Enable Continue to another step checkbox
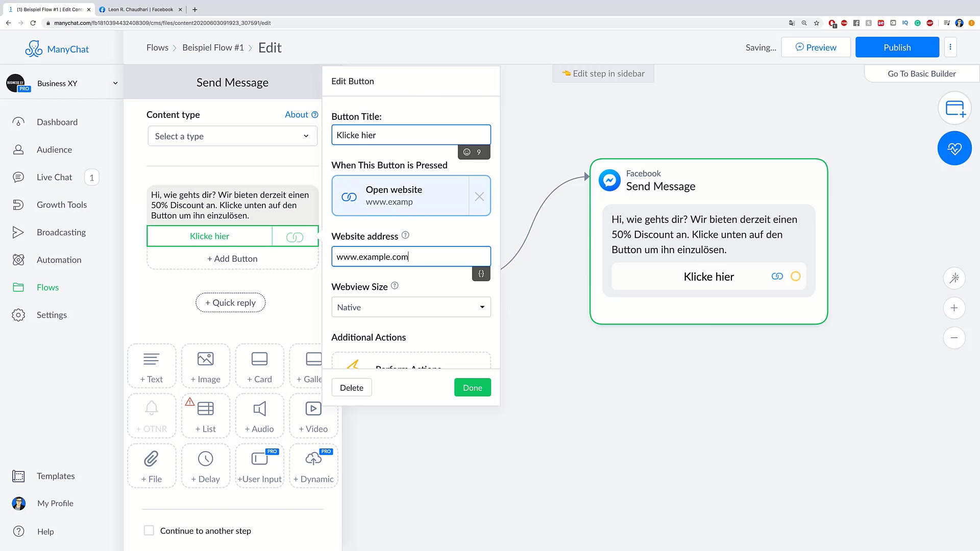Image resolution: width=980 pixels, height=551 pixels. coord(149,531)
